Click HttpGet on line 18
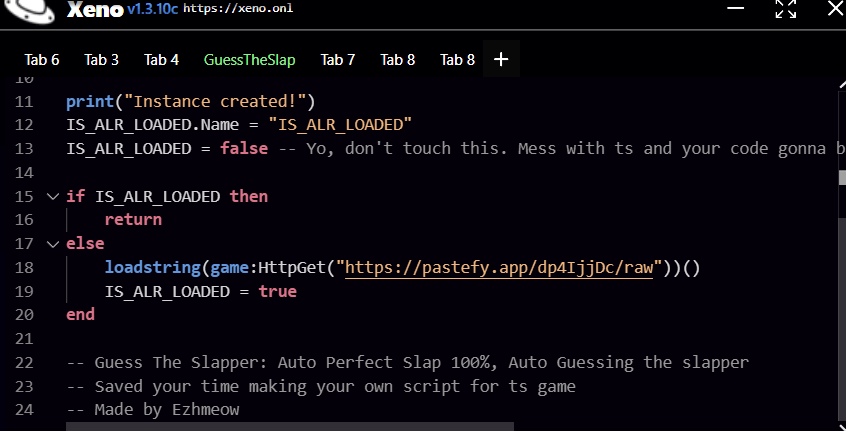Image resolution: width=846 pixels, height=431 pixels. pos(292,268)
